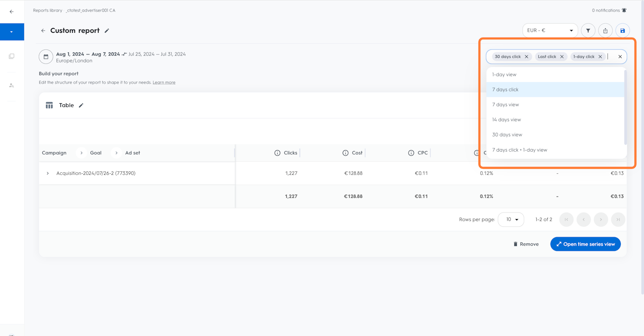
Task: Remove the Last click chip
Action: click(x=562, y=57)
